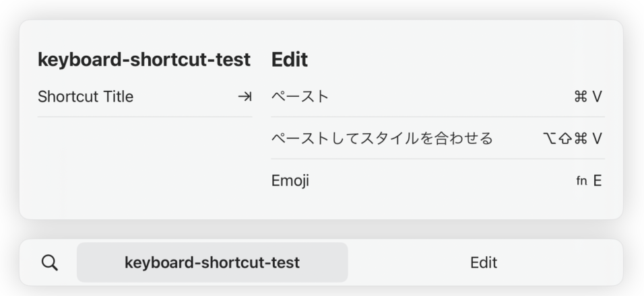Click Command symbol in ペーストしてスタイルを合わせる row

coord(580,139)
